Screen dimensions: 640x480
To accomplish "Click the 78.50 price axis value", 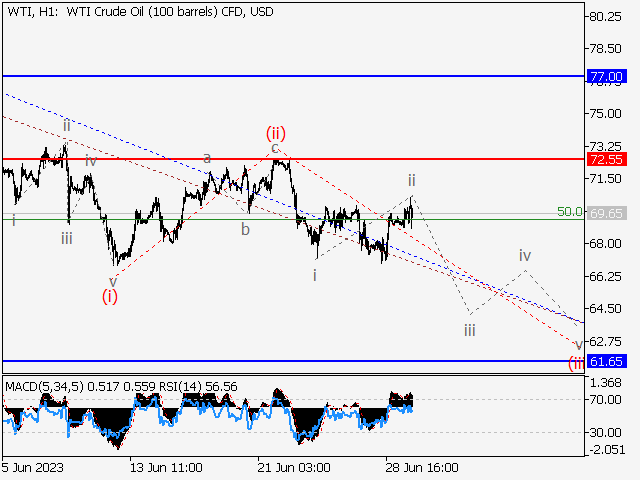I will (x=606, y=49).
